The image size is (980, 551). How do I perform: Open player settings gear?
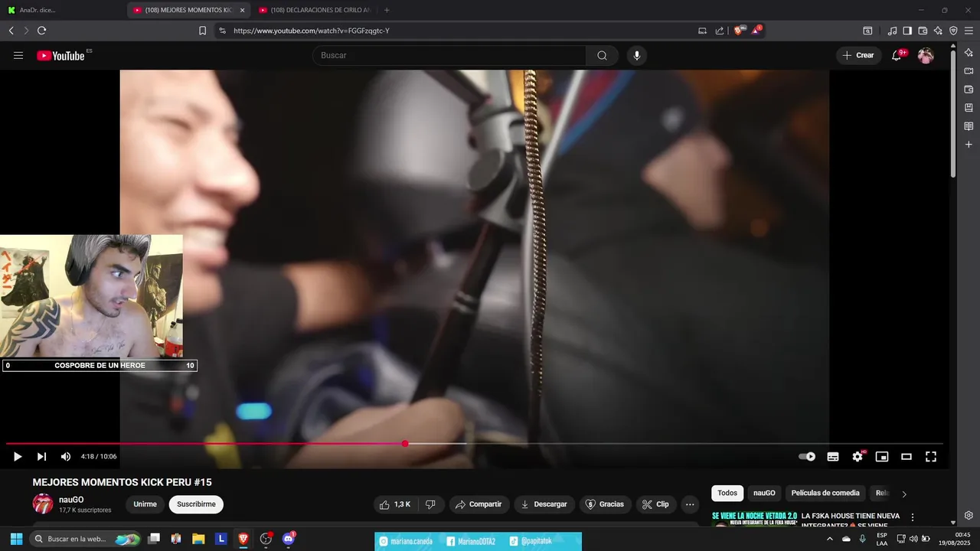coord(857,456)
